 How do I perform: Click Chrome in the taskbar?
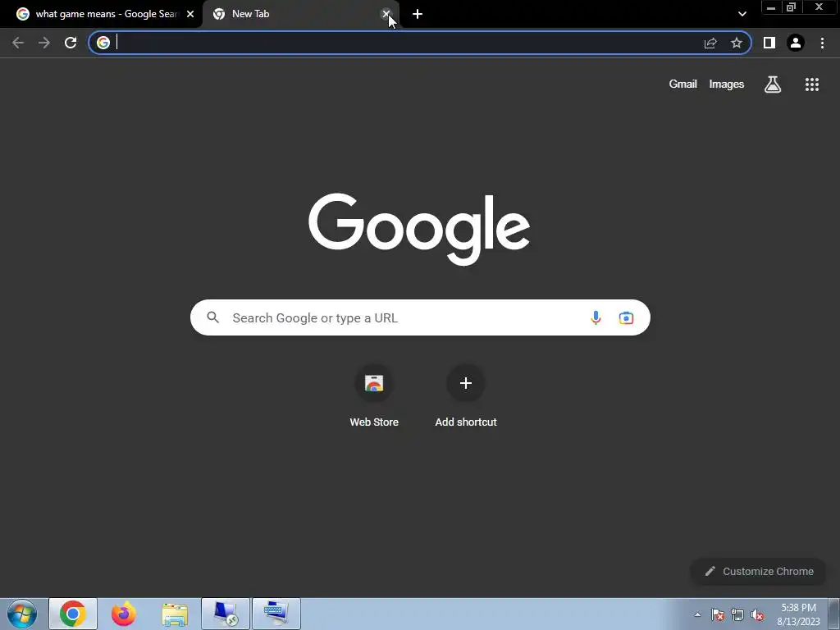coord(73,614)
